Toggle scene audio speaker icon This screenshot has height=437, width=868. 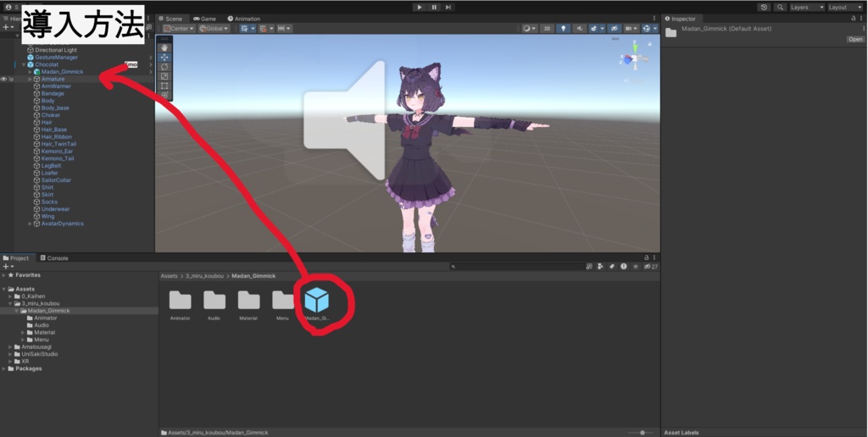tap(579, 28)
